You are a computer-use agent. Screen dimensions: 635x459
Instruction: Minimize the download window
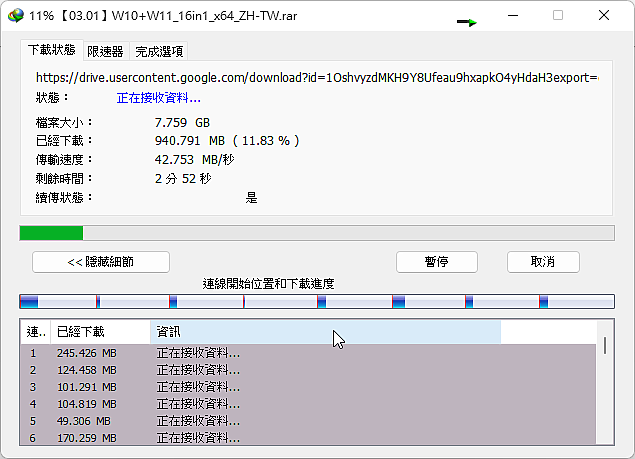point(513,16)
